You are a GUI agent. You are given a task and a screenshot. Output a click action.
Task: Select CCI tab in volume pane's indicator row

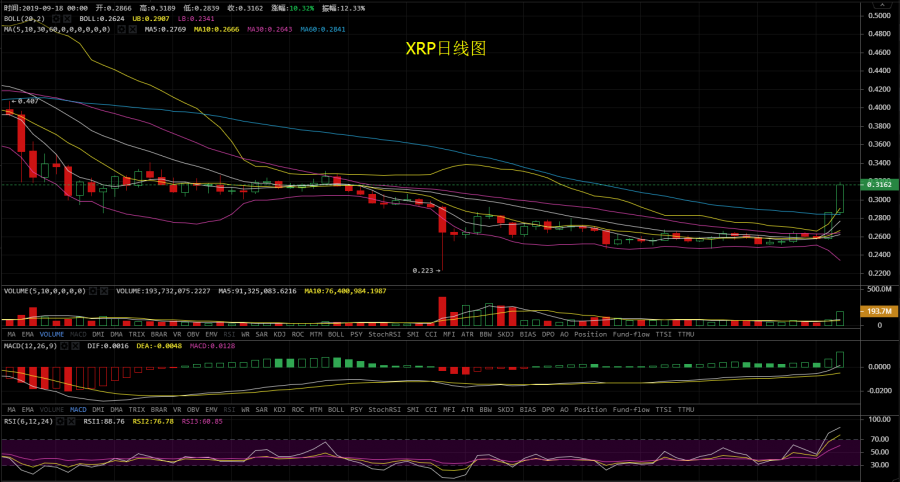431,333
